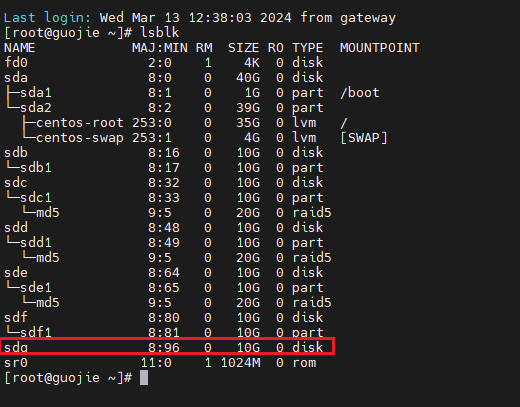Viewport: 520px width, 407px height.
Task: Click the bottom '[root@guojie ~]#' prompt
Action: [68, 378]
